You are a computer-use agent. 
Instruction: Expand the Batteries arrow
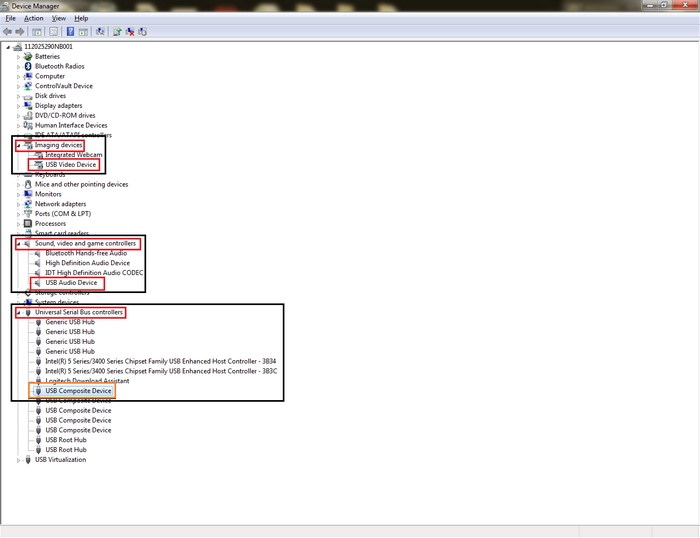[19, 57]
